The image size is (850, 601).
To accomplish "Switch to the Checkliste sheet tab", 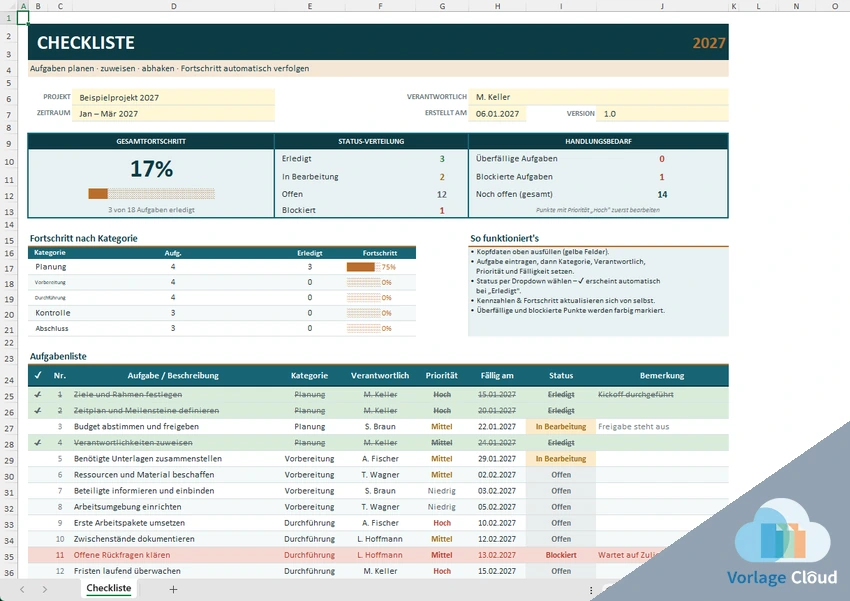I will pos(109,588).
